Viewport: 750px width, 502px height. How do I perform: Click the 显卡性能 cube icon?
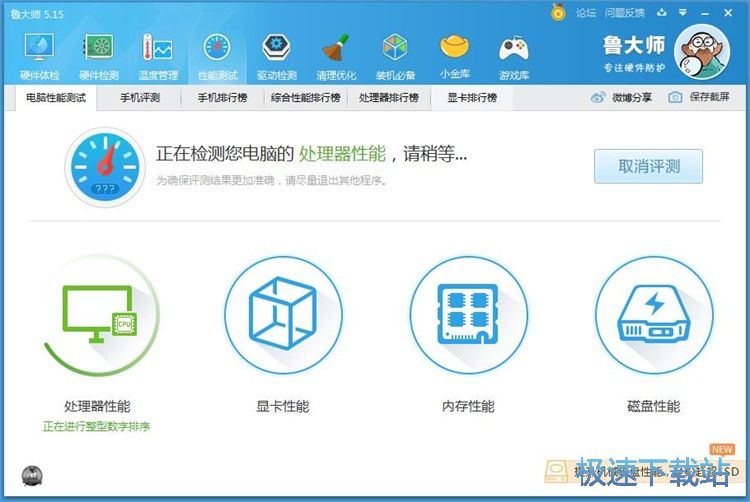tap(283, 315)
